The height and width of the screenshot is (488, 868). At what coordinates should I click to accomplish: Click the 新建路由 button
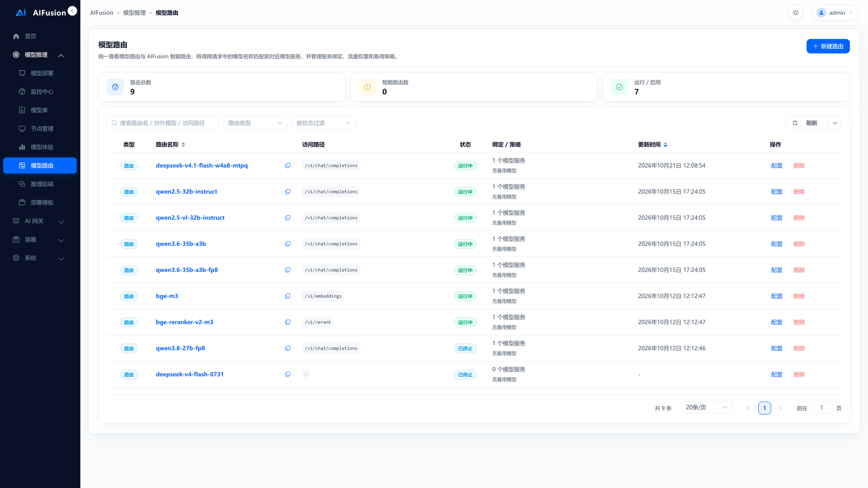(x=828, y=46)
